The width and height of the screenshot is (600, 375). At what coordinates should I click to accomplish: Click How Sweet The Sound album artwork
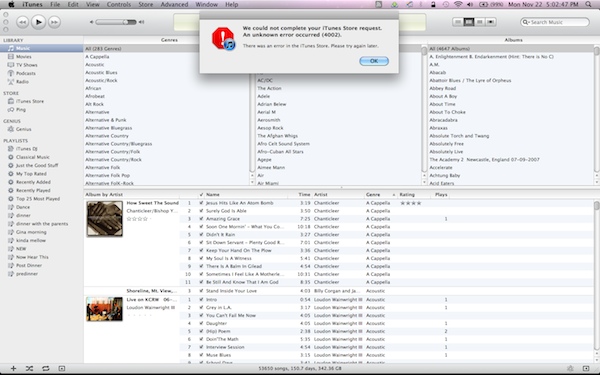coord(104,218)
